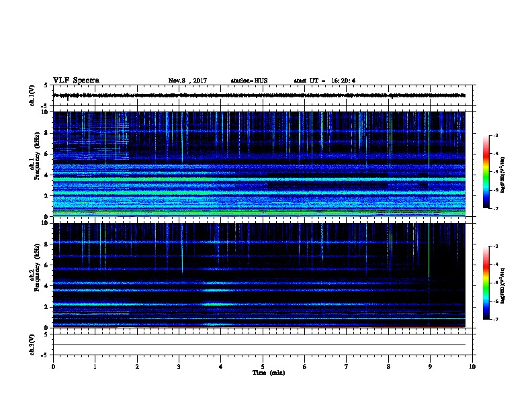Click the flat ch.3 voltage trace line
Viewport: 532px width, 411px height.
click(x=259, y=345)
